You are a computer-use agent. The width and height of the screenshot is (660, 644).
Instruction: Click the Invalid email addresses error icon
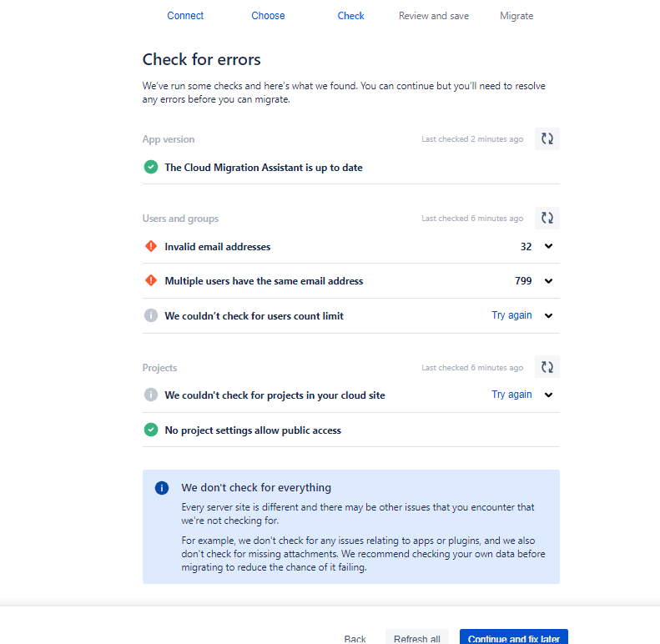coord(151,247)
